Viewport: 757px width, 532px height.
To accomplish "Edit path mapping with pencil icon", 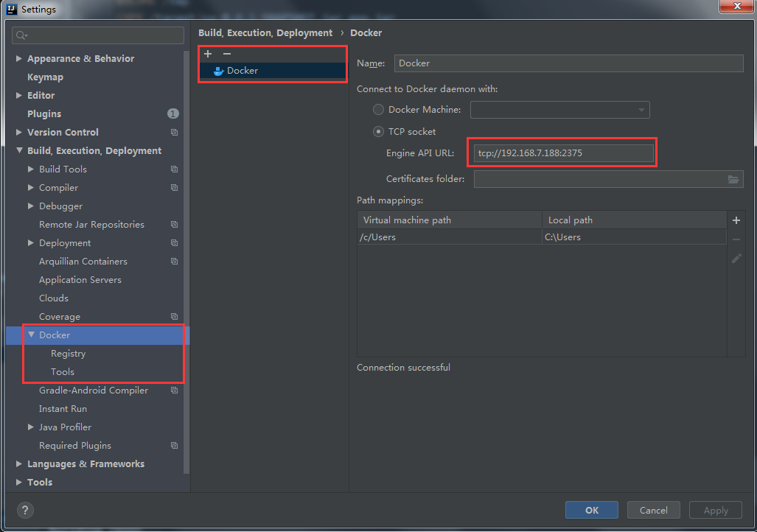I will click(736, 259).
